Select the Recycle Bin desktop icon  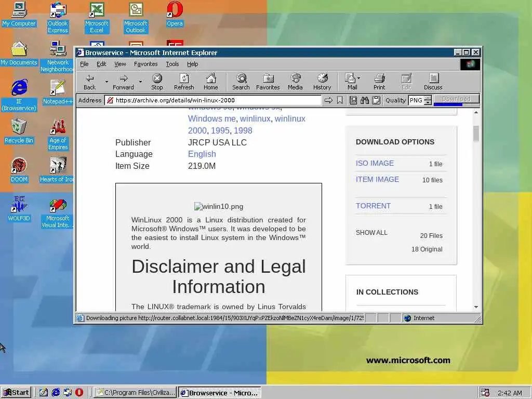point(19,131)
